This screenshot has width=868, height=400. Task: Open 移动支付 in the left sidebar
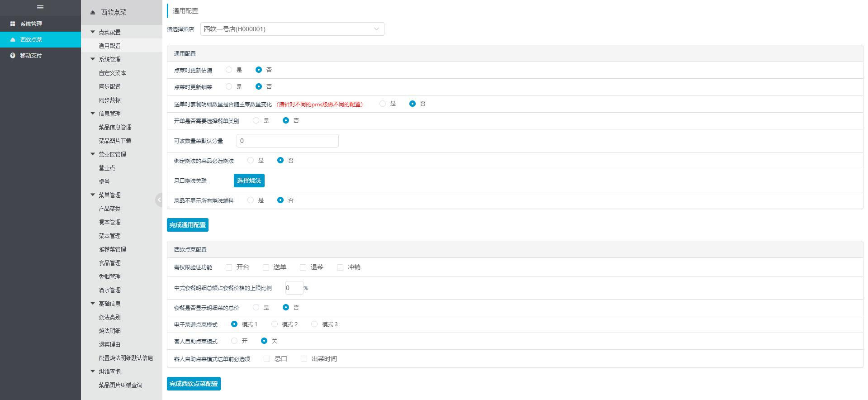tap(40, 55)
